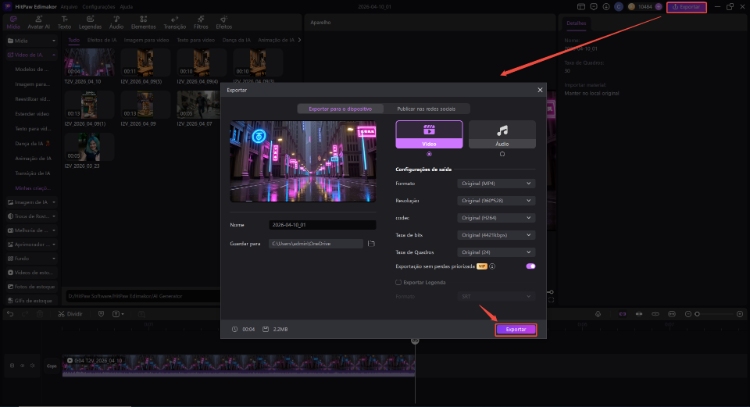Click the user account avatar in title bar

point(618,7)
